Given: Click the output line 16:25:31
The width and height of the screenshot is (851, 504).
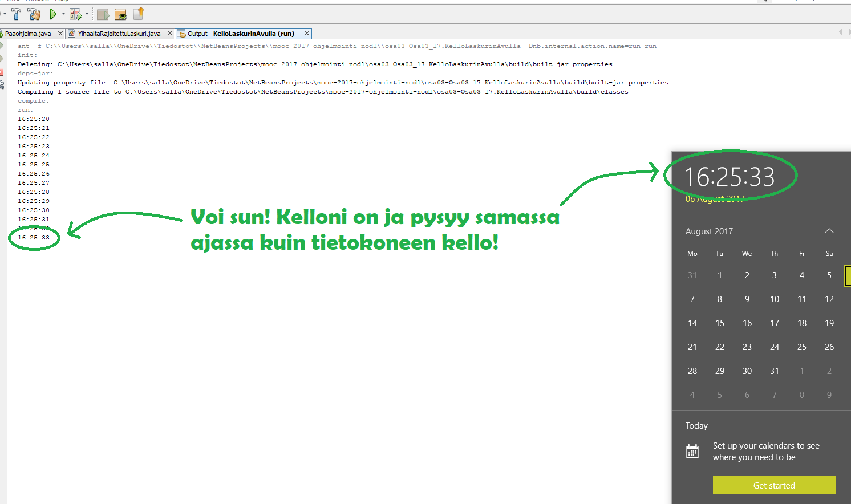Looking at the screenshot, I should point(34,220).
